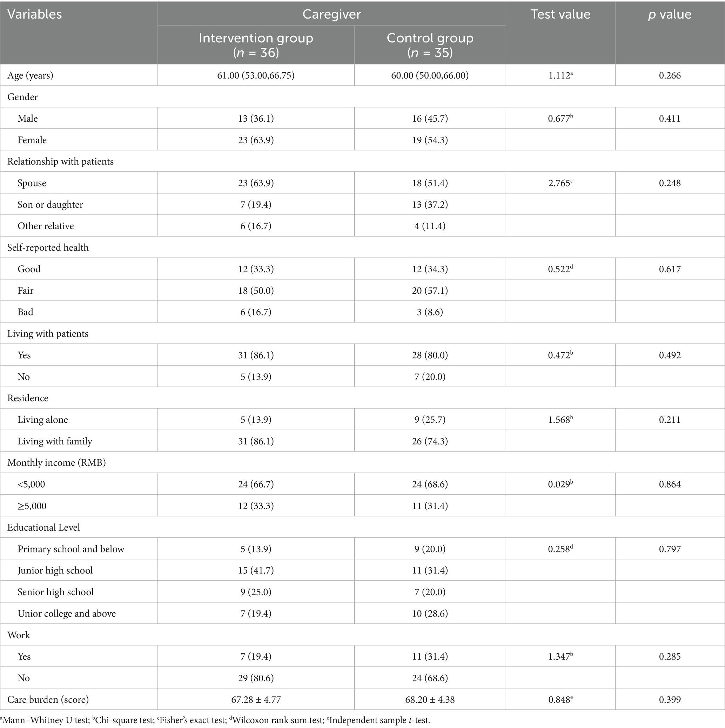Select the Care burden (score) row label
Screen dimensions: 725x728
[48, 700]
